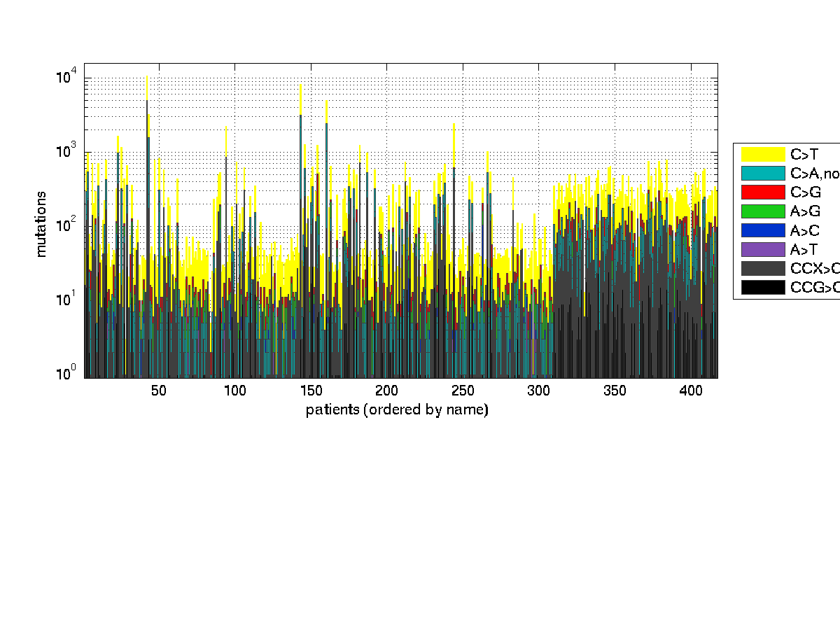Click the yellow C>T legend swatch

tap(762, 154)
